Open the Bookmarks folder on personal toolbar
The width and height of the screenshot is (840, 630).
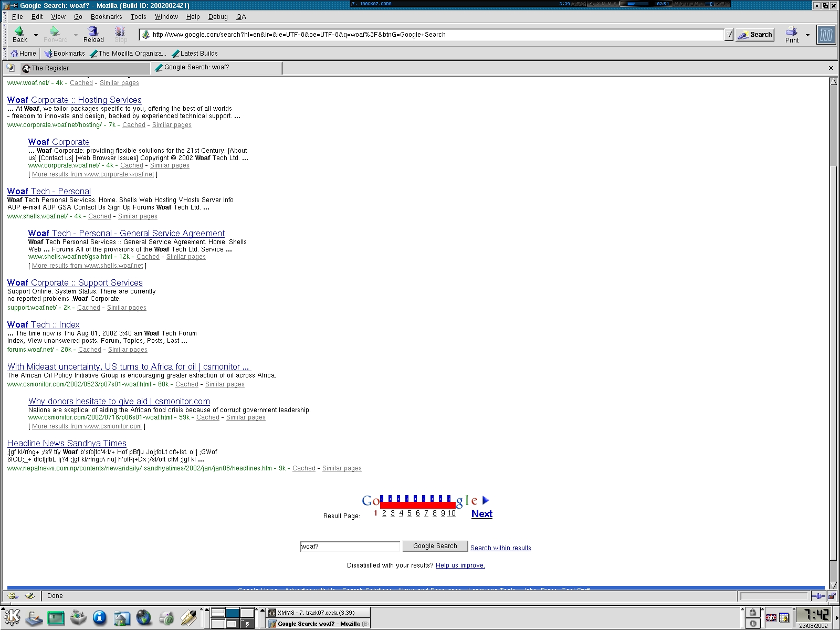65,54
